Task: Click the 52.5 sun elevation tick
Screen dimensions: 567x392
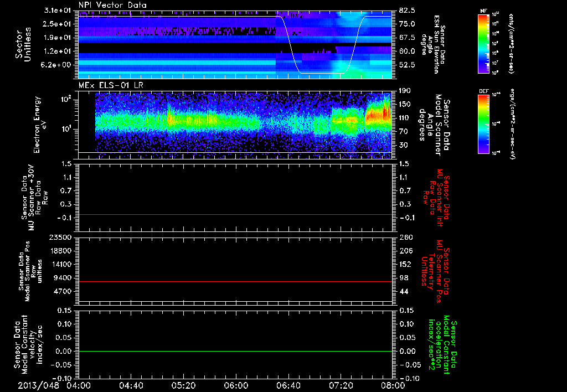Action: [x=407, y=65]
